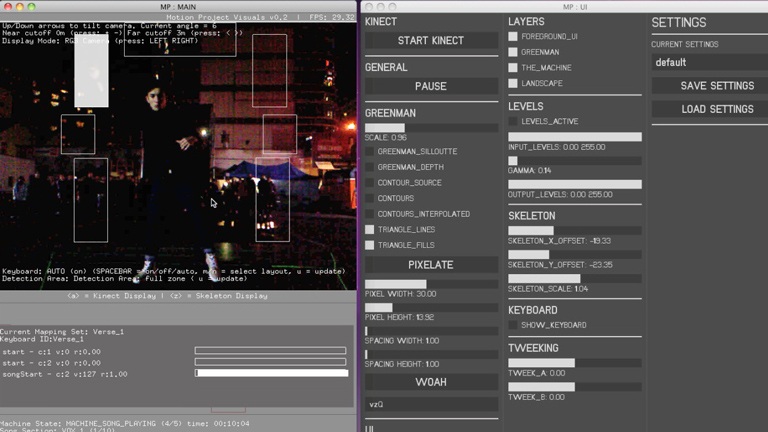The width and height of the screenshot is (768, 432).
Task: Toggle the FOREGROUND_UI layer checkbox
Action: 513,37
